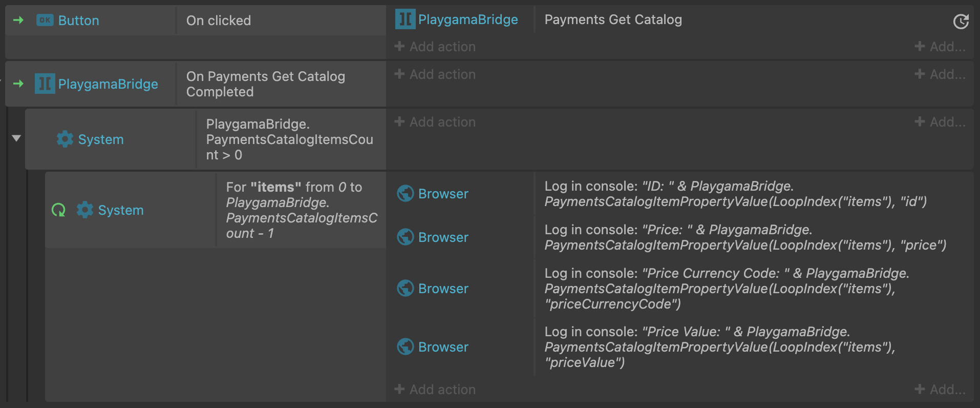
Task: Click Add action below the Browser log actions
Action: [x=435, y=390]
